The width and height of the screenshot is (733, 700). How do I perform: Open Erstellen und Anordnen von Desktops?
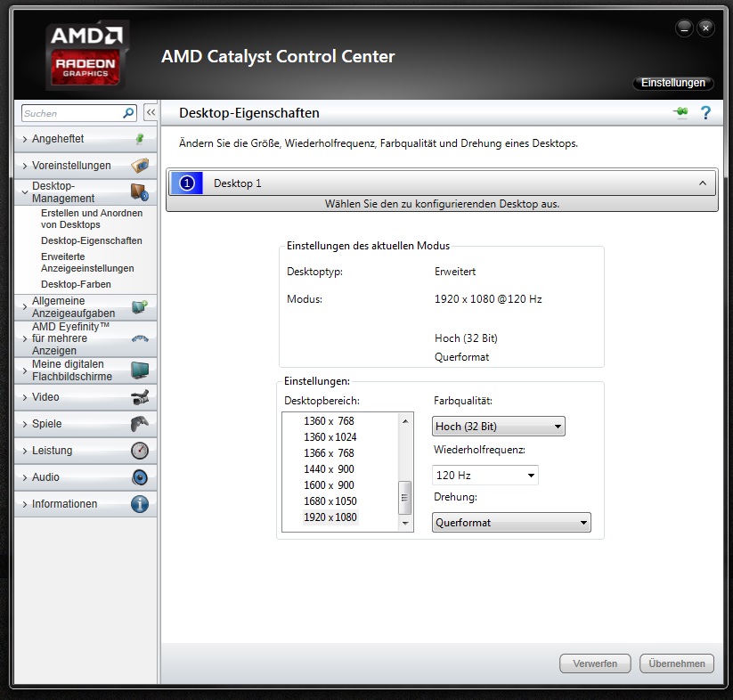pyautogui.click(x=92, y=219)
